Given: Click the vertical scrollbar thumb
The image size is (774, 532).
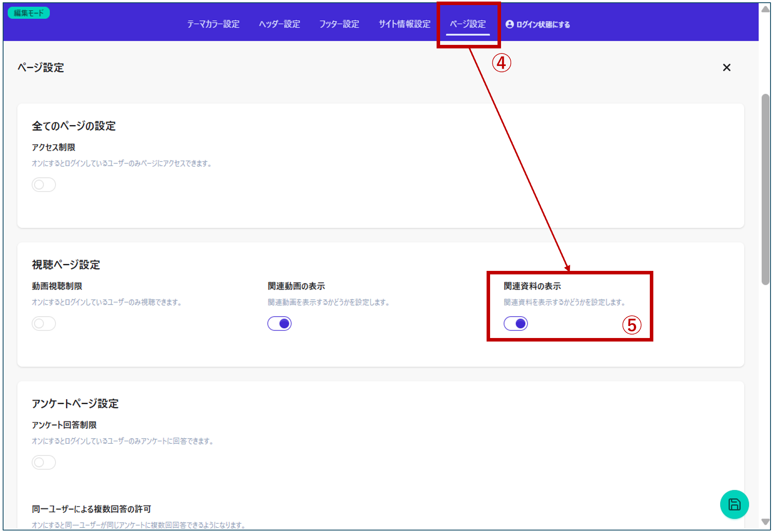Looking at the screenshot, I should pyautogui.click(x=765, y=189).
